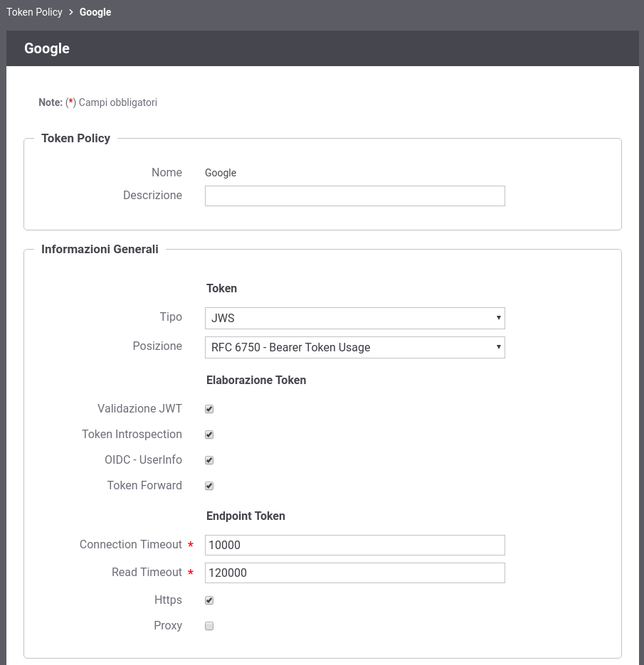Click the Informazioni Generali section legend
The image size is (644, 665).
[x=100, y=249]
